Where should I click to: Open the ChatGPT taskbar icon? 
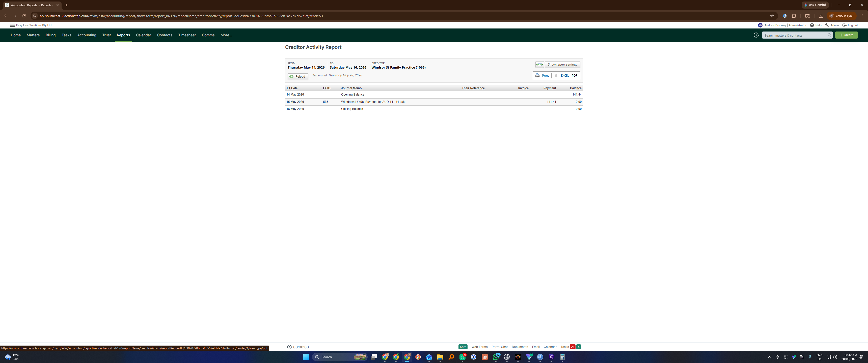pos(507,357)
